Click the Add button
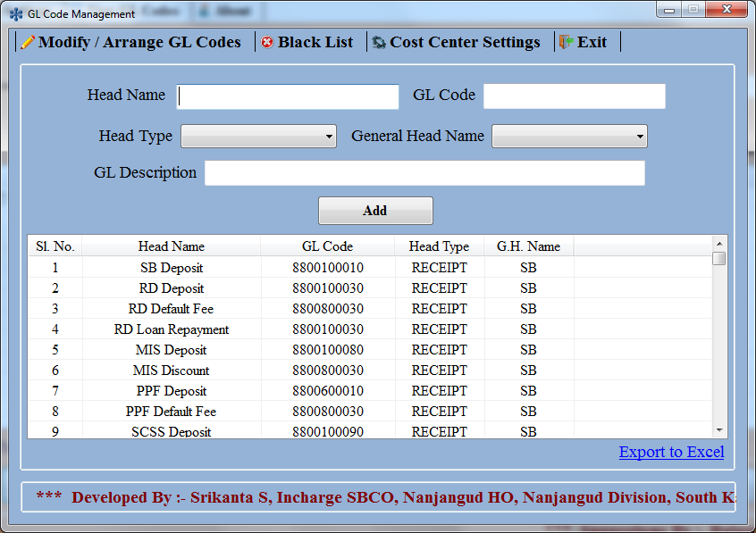 click(x=375, y=210)
